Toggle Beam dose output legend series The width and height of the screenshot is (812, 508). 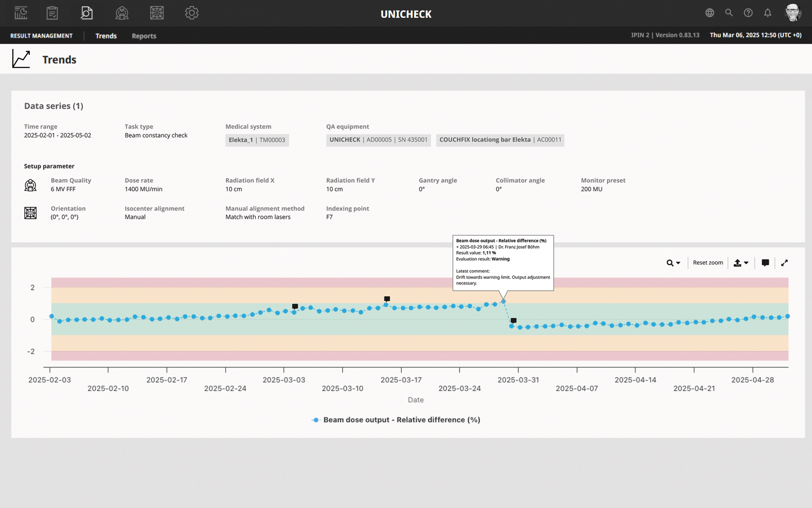(396, 420)
